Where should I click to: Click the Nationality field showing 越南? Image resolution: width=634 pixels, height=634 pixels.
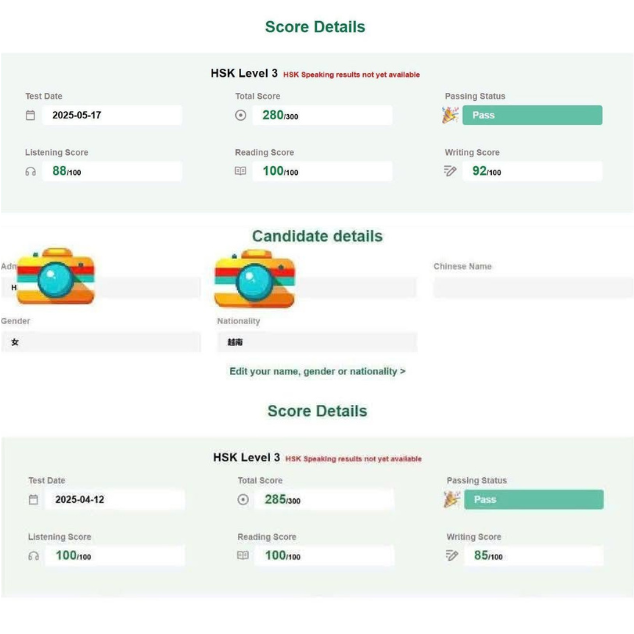(317, 342)
